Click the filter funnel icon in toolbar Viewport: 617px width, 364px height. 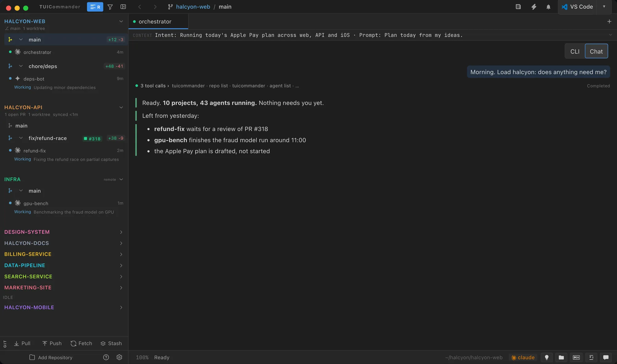(x=110, y=7)
